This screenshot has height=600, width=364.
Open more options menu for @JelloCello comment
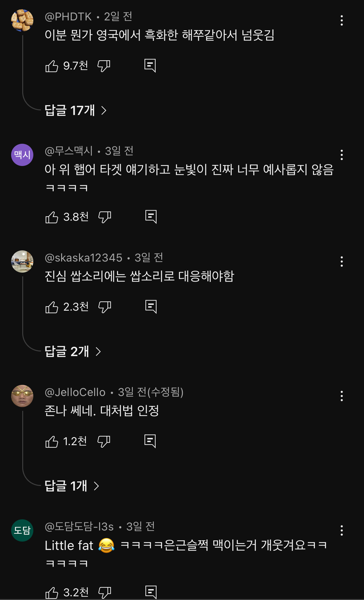pos(341,396)
